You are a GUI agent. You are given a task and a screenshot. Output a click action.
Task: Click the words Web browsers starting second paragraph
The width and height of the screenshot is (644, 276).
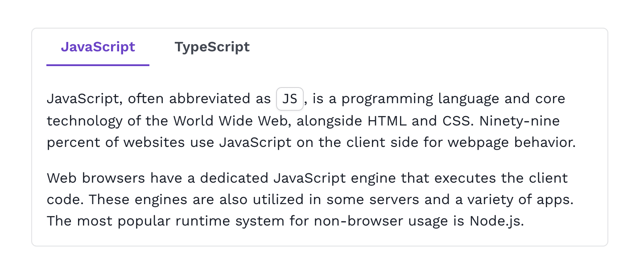pos(96,178)
